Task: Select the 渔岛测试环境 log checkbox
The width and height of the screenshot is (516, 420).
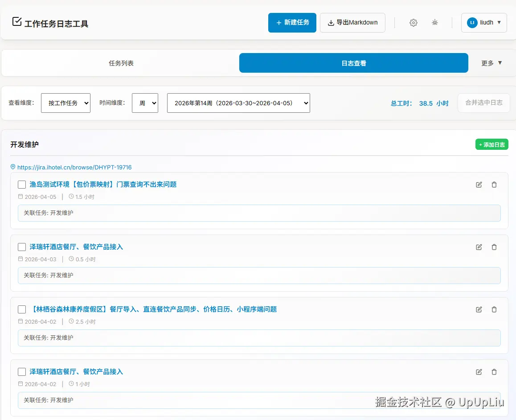Action: 22,185
